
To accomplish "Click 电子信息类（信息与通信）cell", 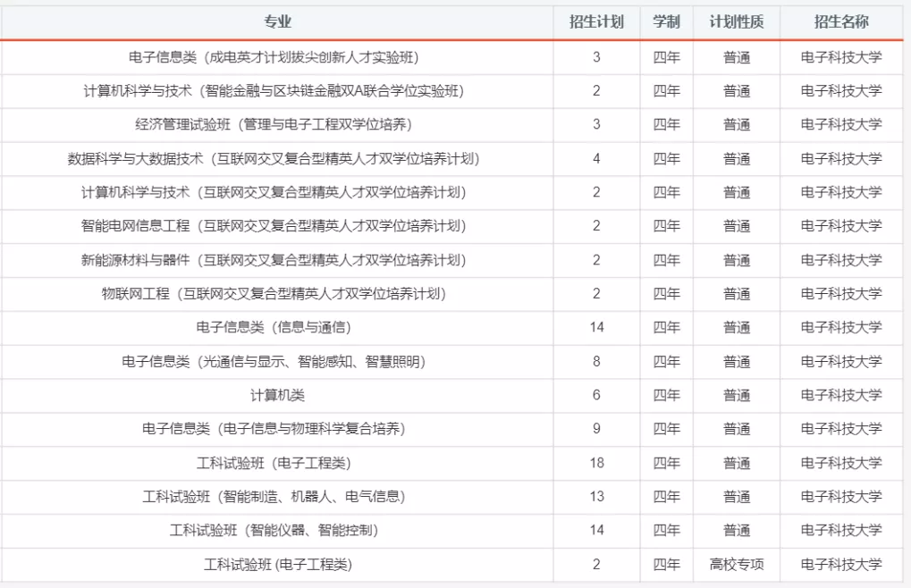I will tap(278, 327).
